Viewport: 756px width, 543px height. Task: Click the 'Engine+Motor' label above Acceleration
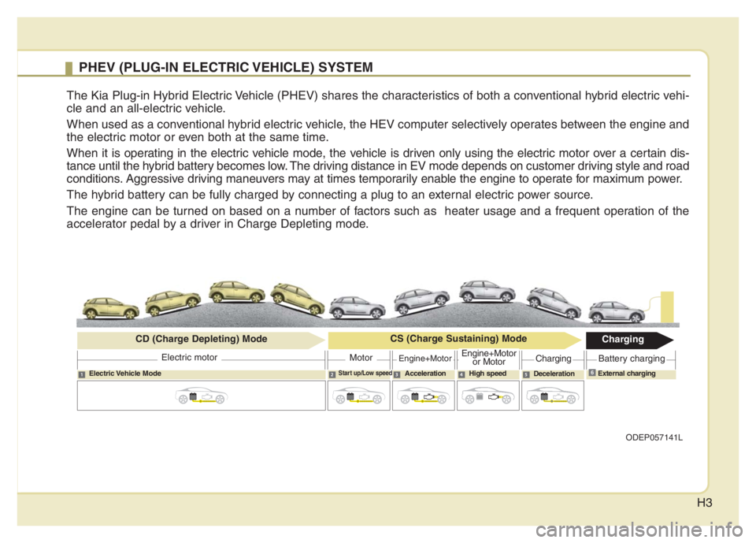(x=424, y=359)
